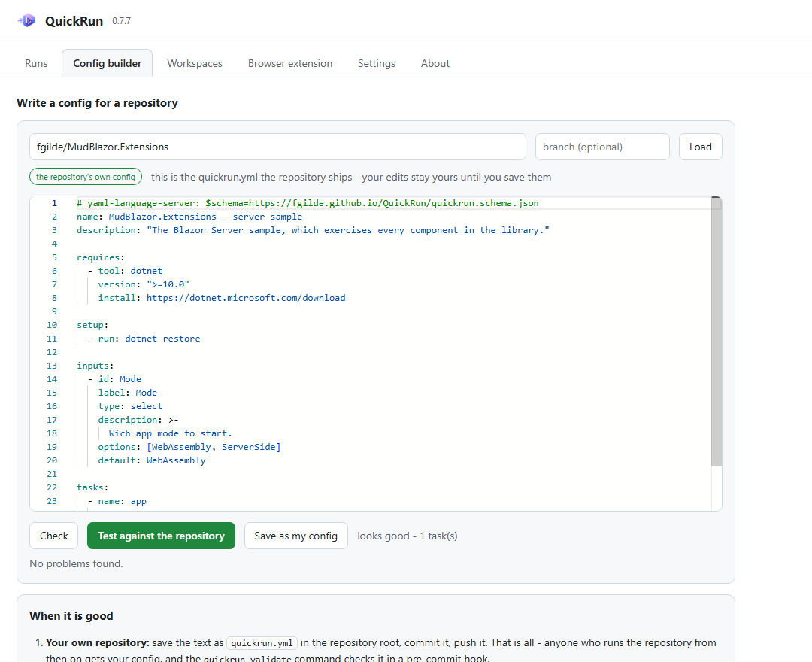This screenshot has width=812, height=662.
Task: Click Save as my config button
Action: click(x=295, y=536)
